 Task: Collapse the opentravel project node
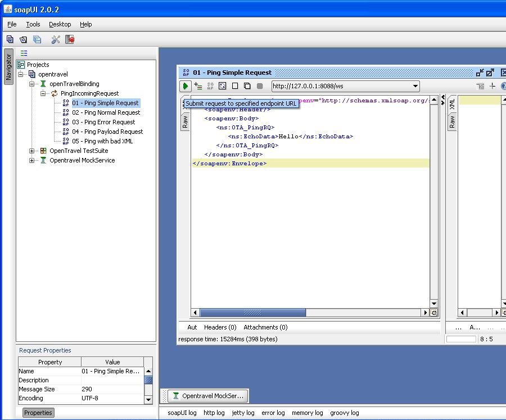pyautogui.click(x=21, y=74)
